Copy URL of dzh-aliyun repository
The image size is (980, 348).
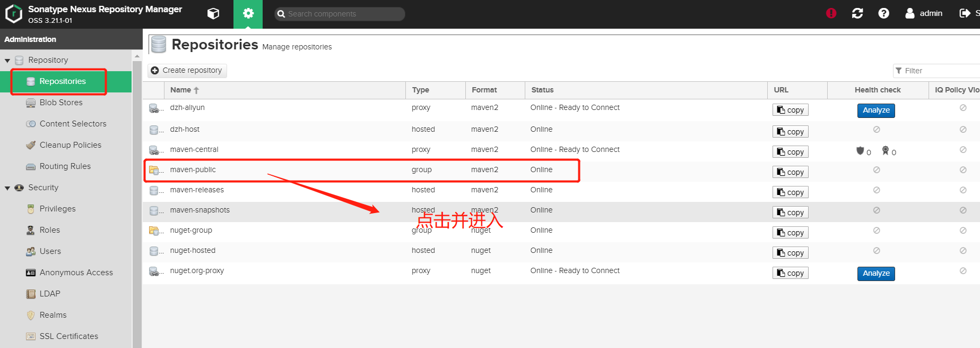pyautogui.click(x=790, y=110)
